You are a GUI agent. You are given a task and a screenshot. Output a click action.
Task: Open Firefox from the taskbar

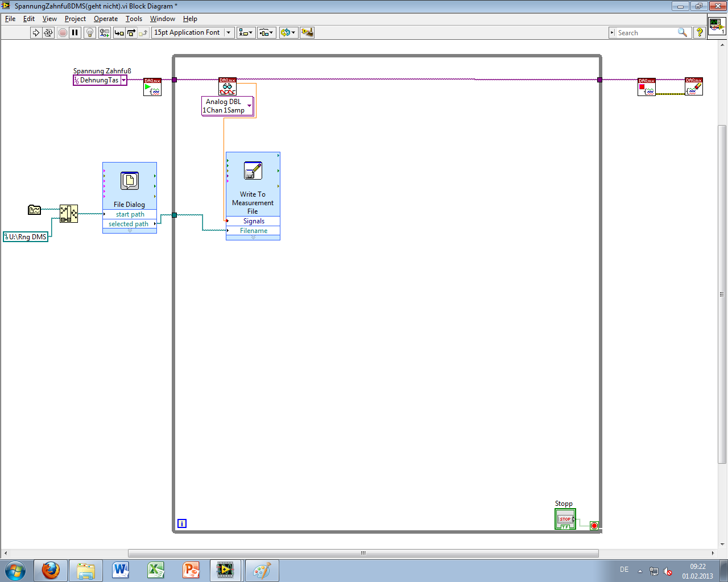51,571
